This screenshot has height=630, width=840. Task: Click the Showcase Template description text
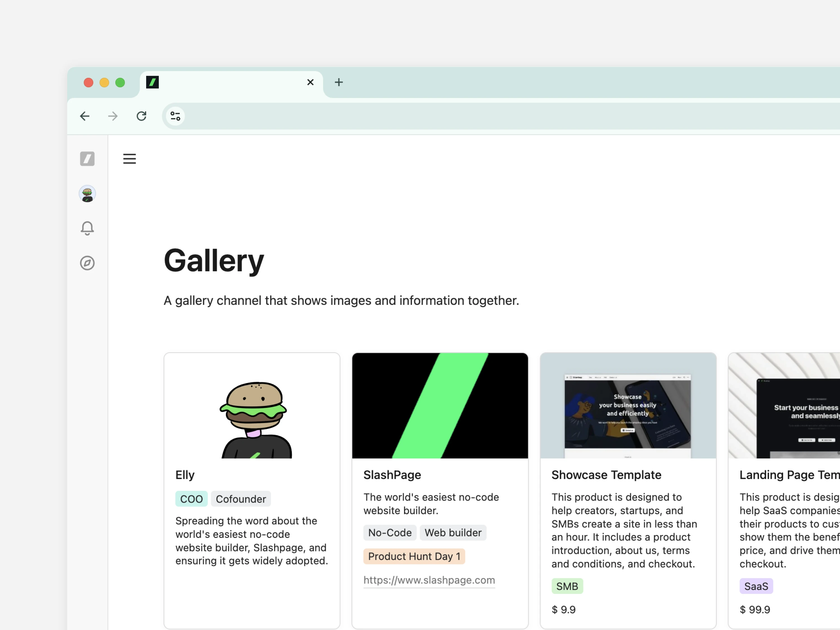(624, 531)
